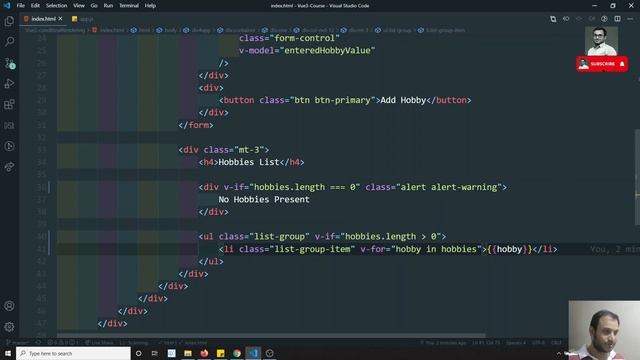Image resolution: width=640 pixels, height=360 pixels.
Task: Click the closing </ul> tag
Action: (211, 262)
